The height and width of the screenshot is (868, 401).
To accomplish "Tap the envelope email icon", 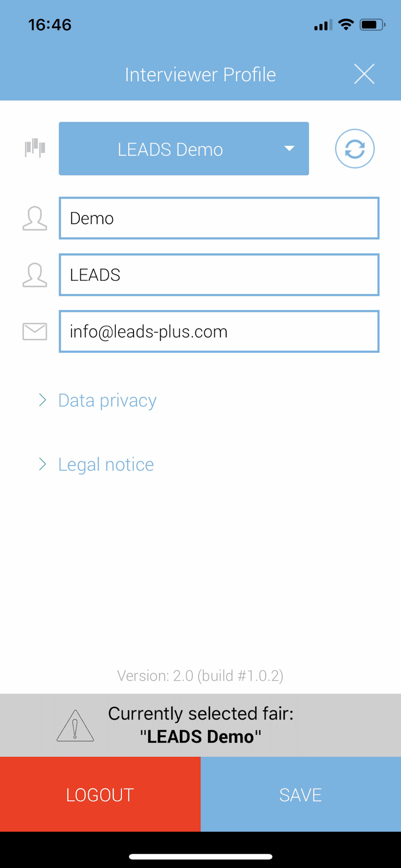I will (35, 332).
